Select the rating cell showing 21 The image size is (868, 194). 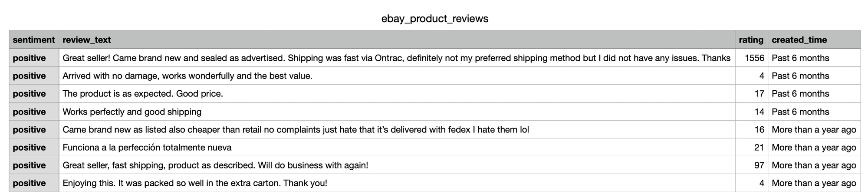(x=759, y=148)
